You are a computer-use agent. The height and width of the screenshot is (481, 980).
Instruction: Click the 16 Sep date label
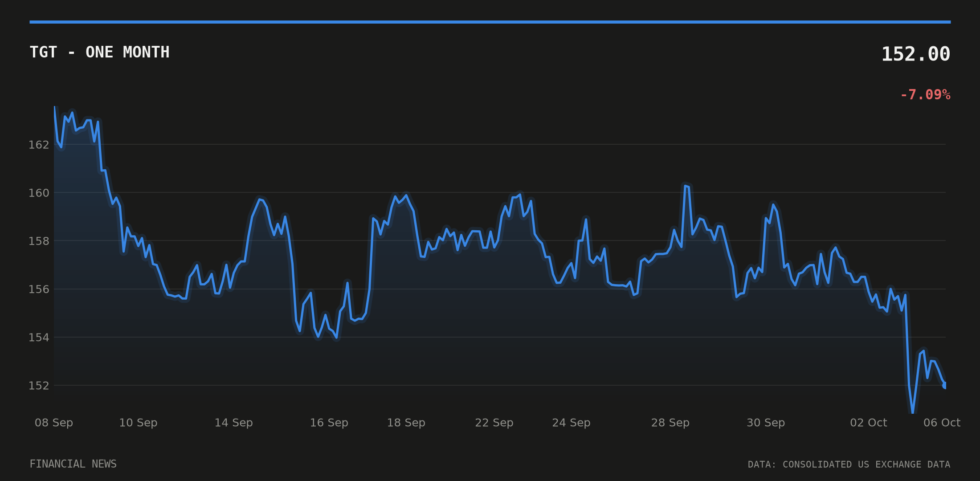coord(329,423)
